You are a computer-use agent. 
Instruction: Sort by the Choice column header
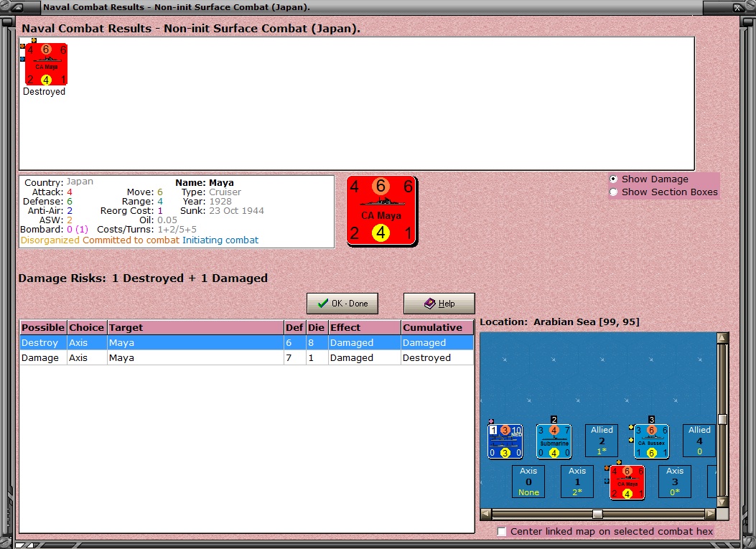[x=87, y=327]
